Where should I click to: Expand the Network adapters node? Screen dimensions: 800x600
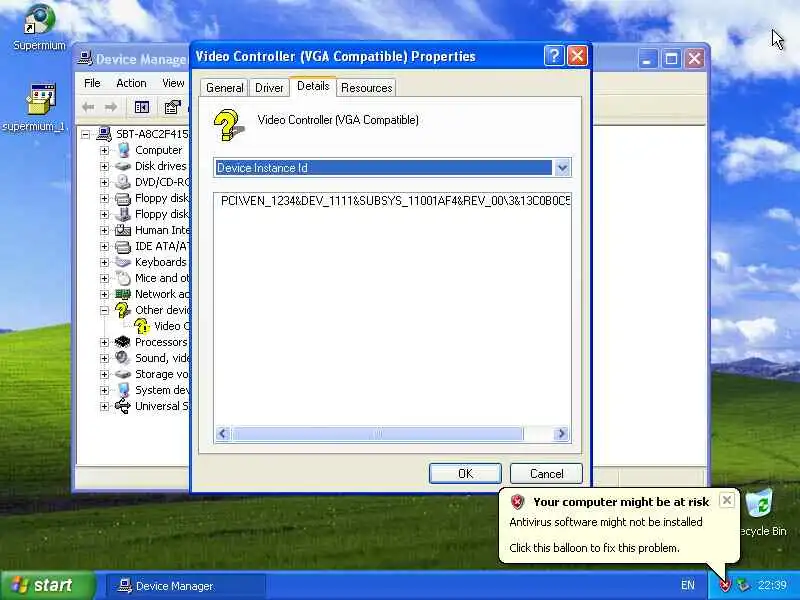(x=105, y=294)
